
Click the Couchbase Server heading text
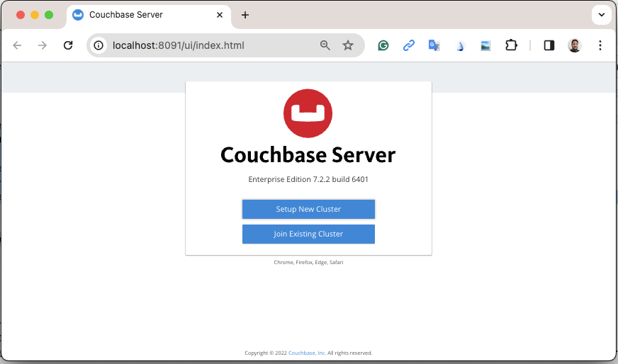[x=308, y=155]
